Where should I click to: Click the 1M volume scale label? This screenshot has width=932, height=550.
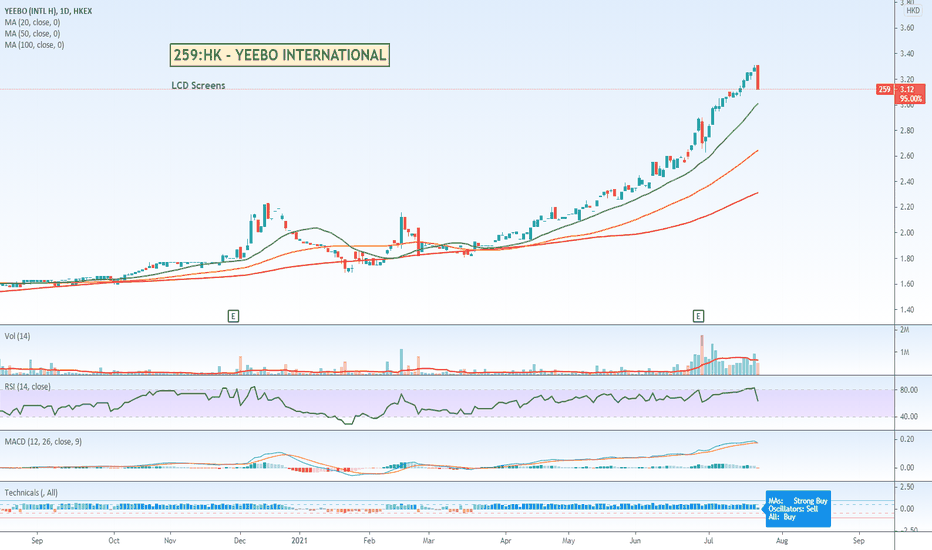[905, 352]
